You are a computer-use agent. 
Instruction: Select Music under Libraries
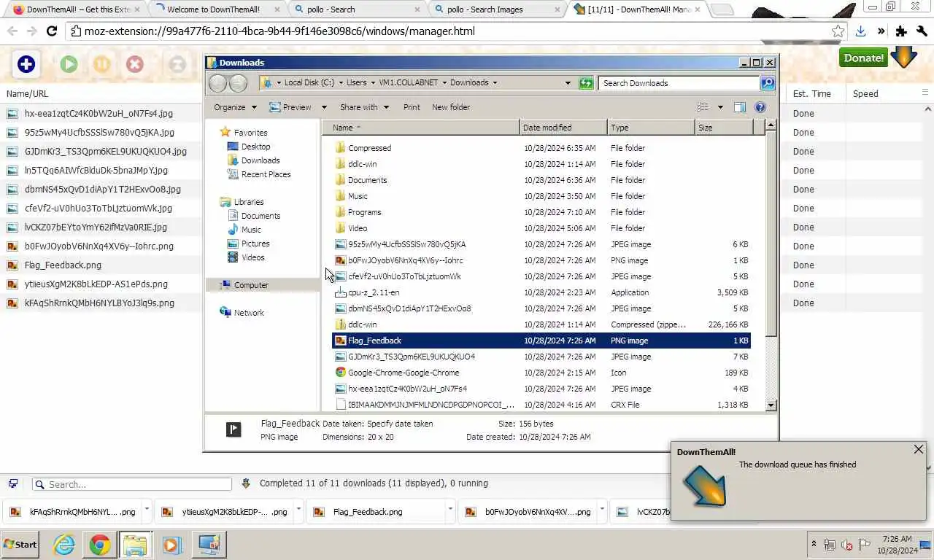click(x=251, y=230)
